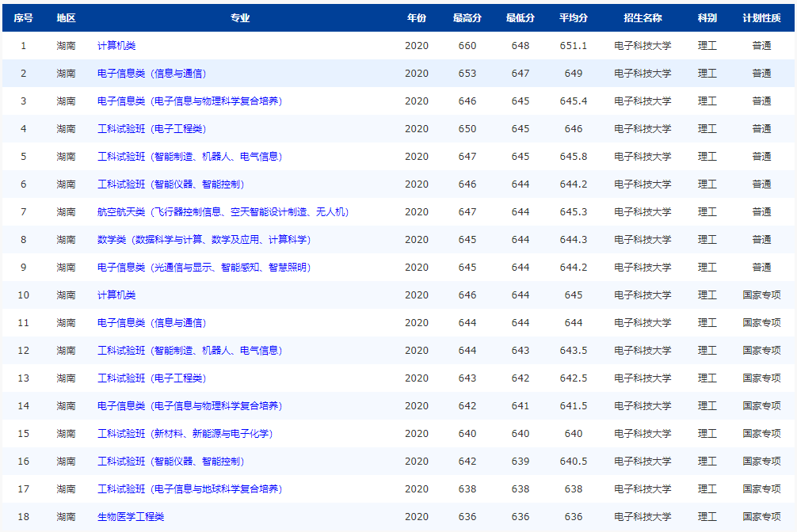This screenshot has height=532, width=797.
Task: Select 工科试验班（新材料、新能源与电子化学）
Action: click(182, 433)
